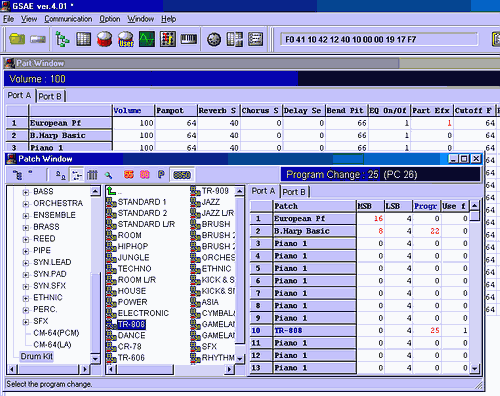Switch to Port B in Part Window
Image resolution: width=500 pixels, height=396 pixels.
tap(50, 96)
